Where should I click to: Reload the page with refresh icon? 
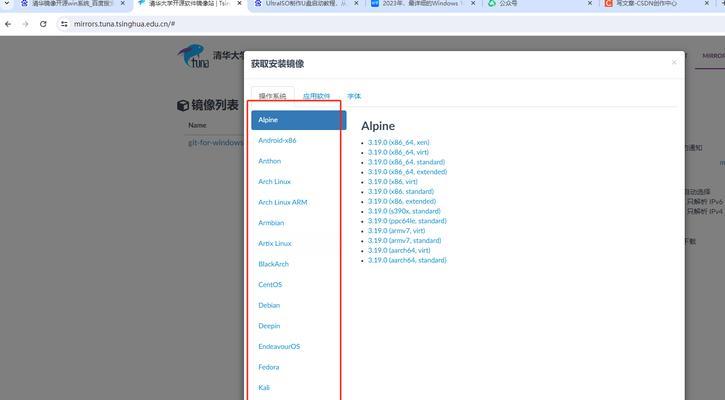tap(43, 24)
